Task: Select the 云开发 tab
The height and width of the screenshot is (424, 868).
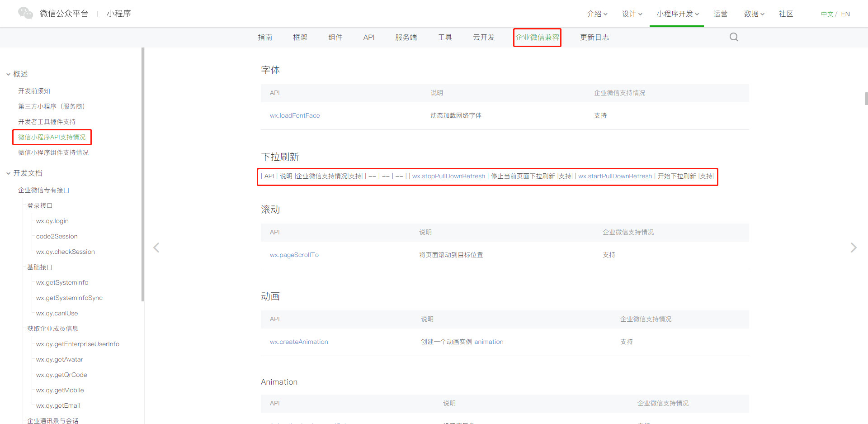Action: coord(484,37)
